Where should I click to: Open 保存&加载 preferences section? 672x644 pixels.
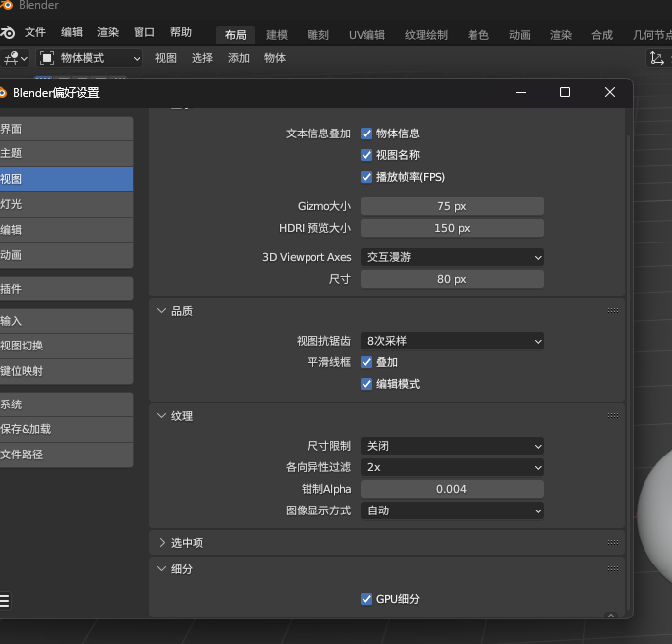point(66,429)
